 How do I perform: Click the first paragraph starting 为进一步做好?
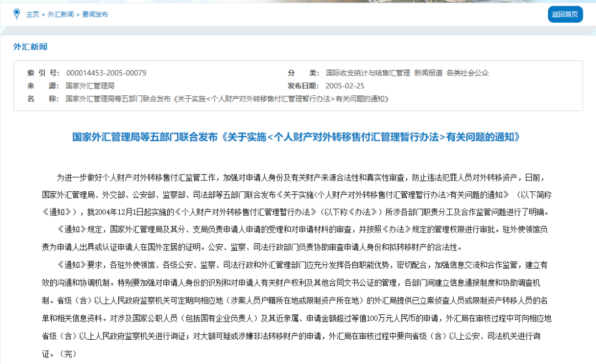297,195
